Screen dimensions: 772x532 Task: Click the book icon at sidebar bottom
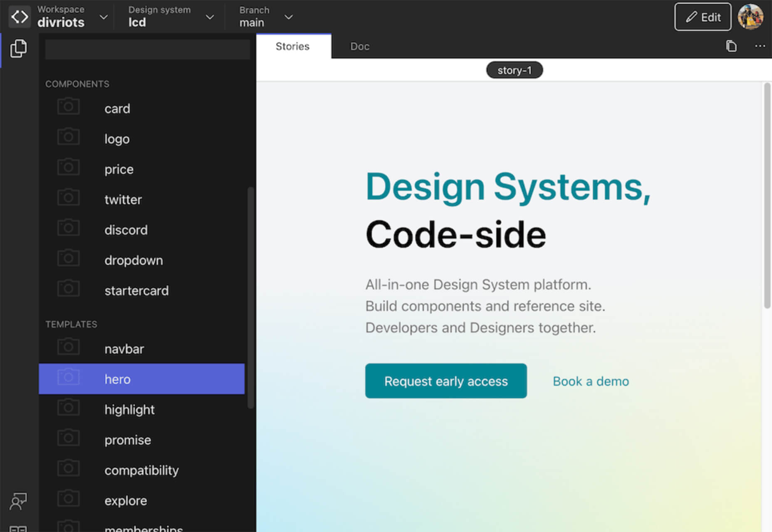coord(18,529)
